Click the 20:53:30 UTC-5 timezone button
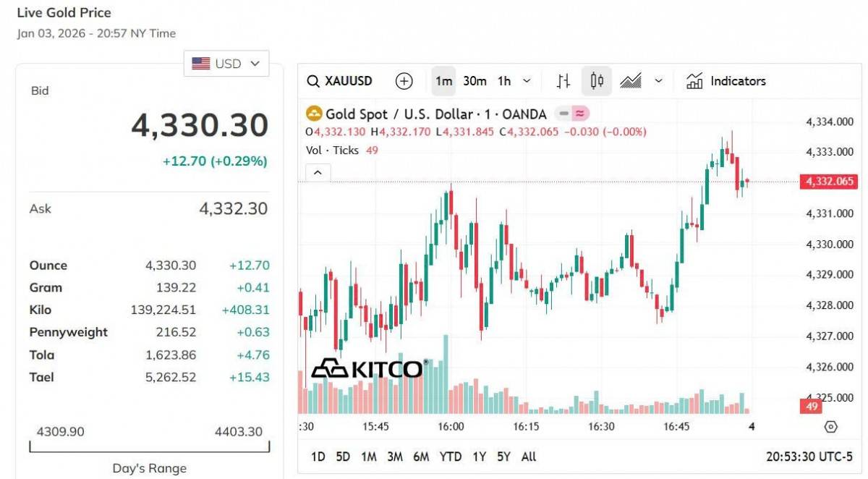The image size is (868, 479). (x=809, y=457)
